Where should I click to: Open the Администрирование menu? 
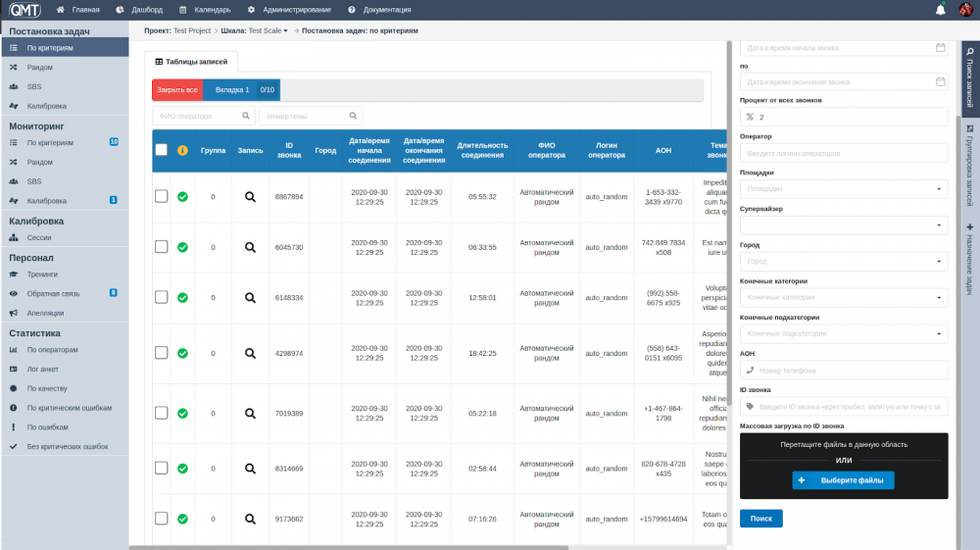click(x=289, y=10)
